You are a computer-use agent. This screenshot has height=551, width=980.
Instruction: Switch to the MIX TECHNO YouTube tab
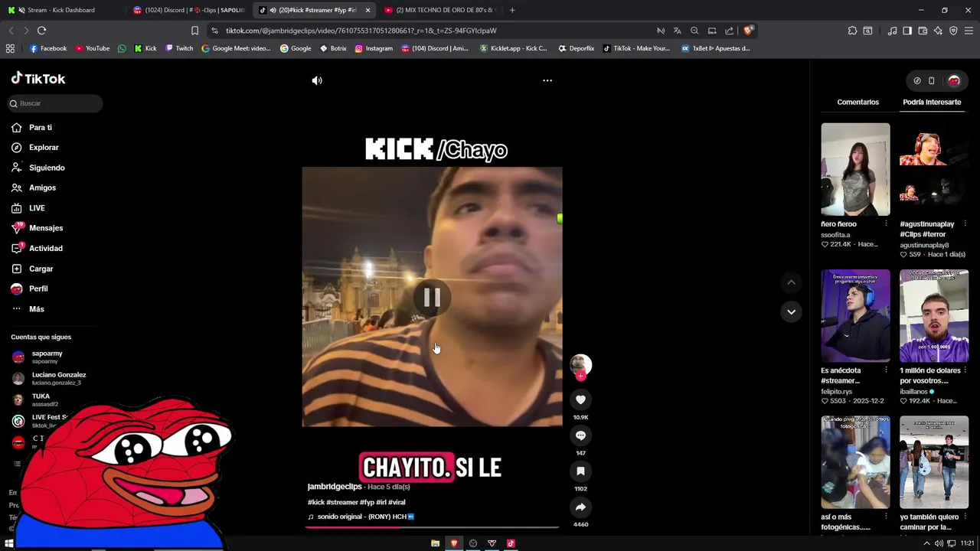(x=440, y=10)
